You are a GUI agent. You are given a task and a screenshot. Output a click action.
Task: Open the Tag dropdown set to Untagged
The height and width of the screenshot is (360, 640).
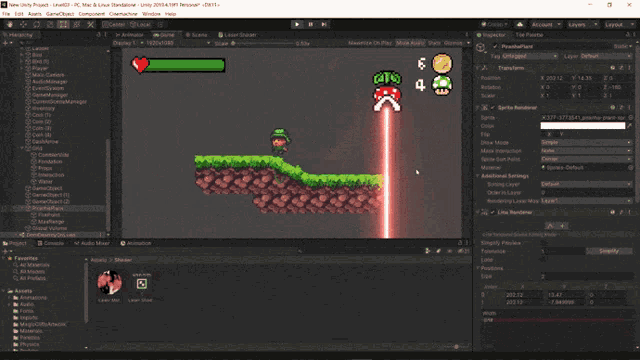pos(530,56)
